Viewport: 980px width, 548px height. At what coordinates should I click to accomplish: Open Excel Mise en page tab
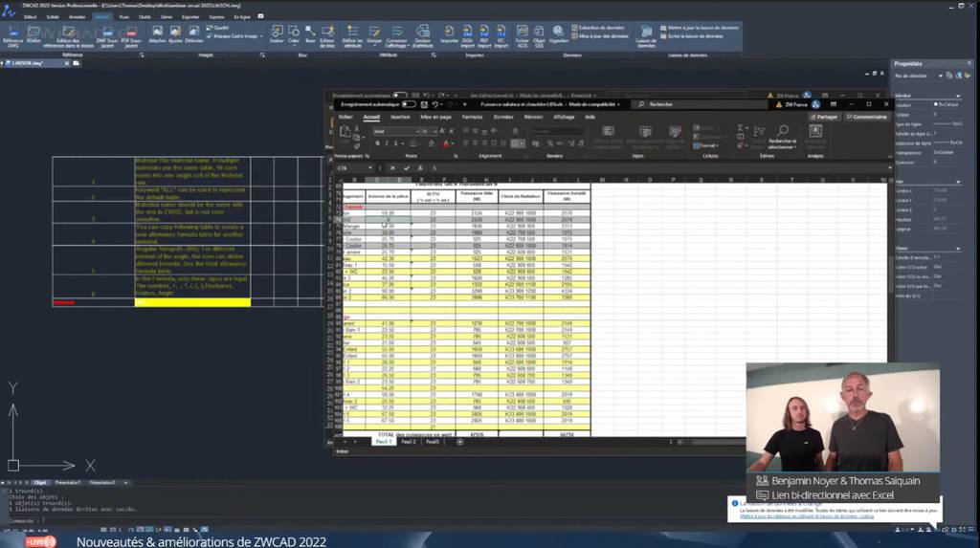(435, 117)
